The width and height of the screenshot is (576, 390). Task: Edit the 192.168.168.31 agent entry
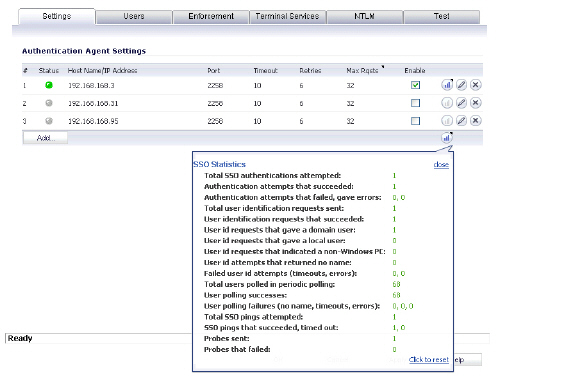(x=461, y=103)
